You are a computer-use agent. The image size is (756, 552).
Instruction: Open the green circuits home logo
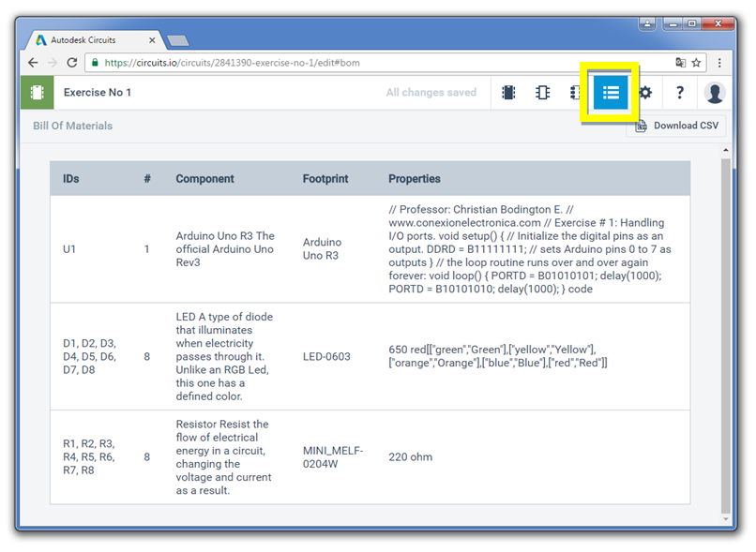[38, 92]
